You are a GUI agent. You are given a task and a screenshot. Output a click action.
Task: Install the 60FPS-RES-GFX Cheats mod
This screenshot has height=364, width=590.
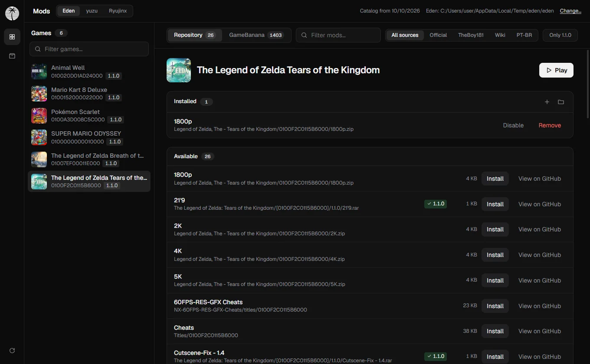(x=495, y=306)
